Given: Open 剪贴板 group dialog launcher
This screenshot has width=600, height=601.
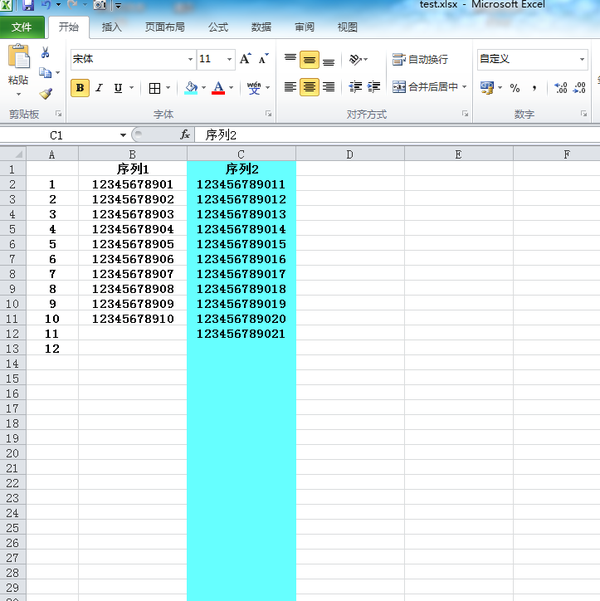Looking at the screenshot, I should pyautogui.click(x=58, y=113).
